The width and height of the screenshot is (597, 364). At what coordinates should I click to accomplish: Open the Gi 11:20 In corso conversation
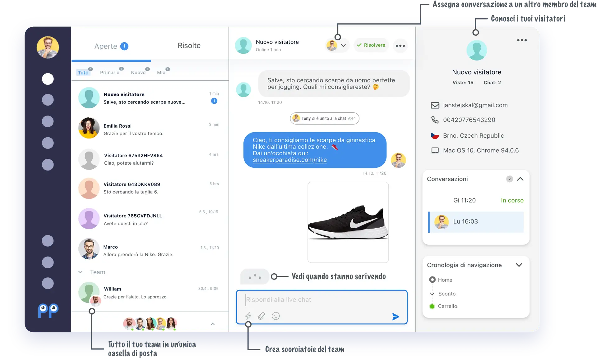tap(476, 200)
